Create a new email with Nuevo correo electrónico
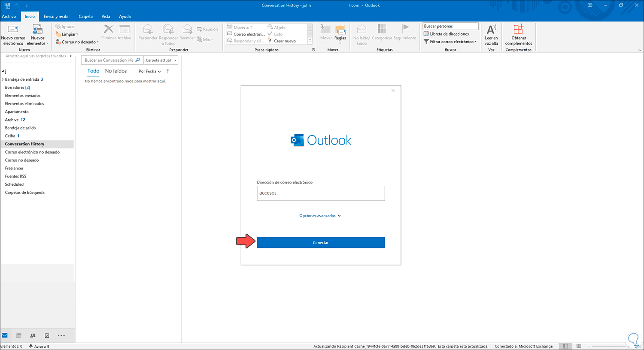Viewport: 644px width, 350px height. [13, 35]
